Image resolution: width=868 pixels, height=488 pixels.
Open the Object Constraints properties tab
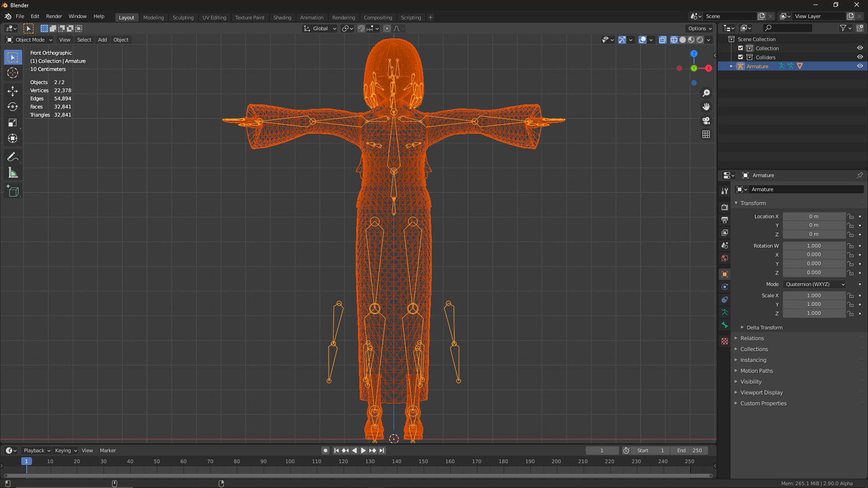(724, 300)
